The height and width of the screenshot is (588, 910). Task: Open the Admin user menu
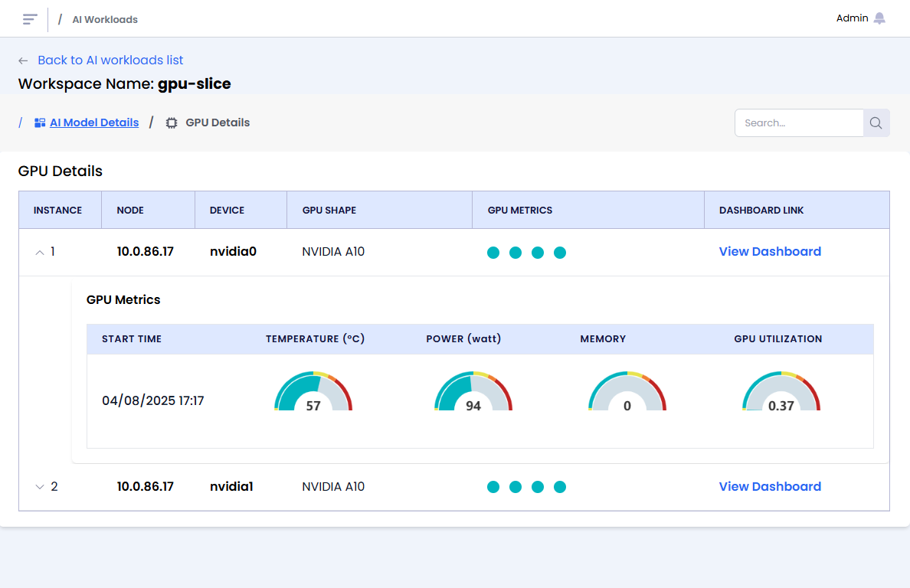(852, 18)
